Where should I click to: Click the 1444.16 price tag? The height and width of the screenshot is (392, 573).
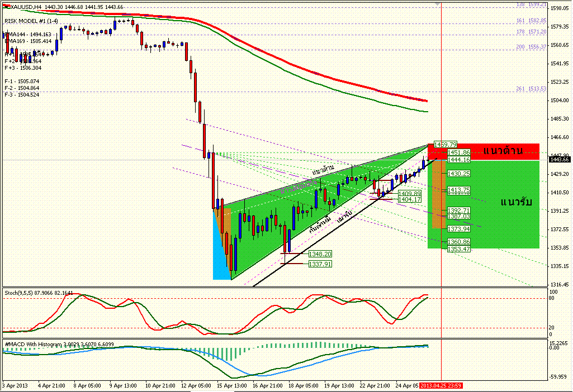[458, 160]
